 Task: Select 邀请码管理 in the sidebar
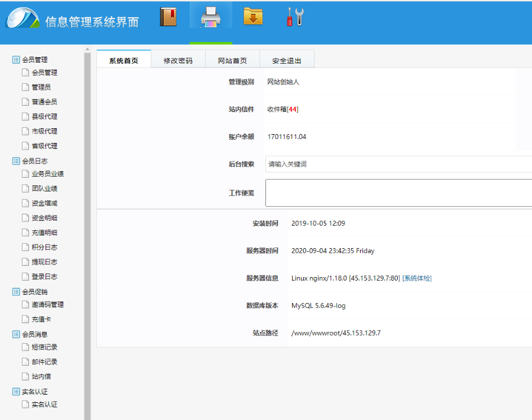[x=47, y=305]
